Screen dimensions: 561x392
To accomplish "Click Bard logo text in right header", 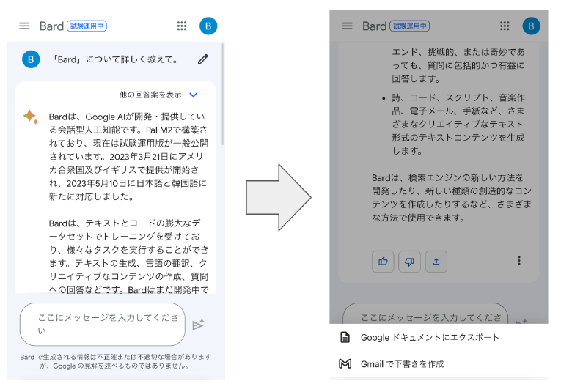I will 375,26.
